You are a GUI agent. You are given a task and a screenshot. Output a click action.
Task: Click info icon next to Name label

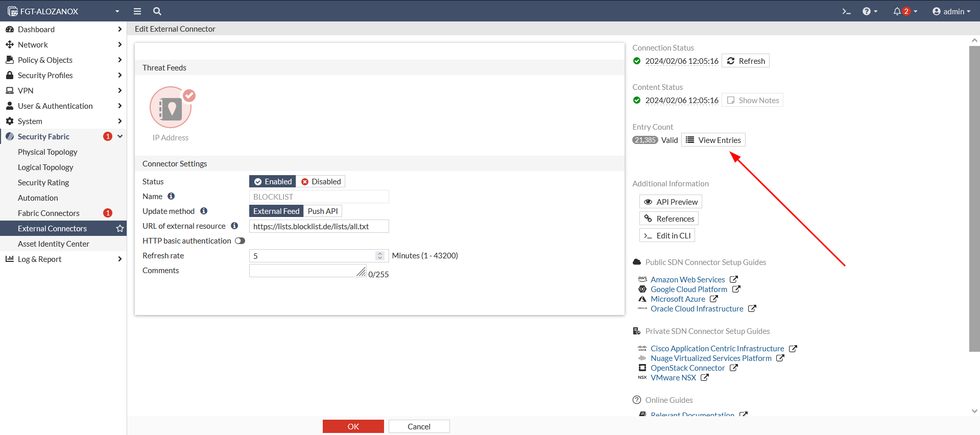click(x=171, y=196)
